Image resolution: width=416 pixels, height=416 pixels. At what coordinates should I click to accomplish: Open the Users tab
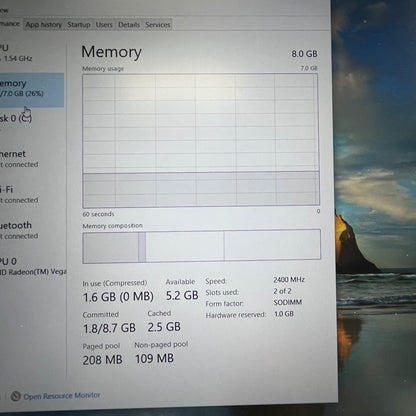click(104, 25)
